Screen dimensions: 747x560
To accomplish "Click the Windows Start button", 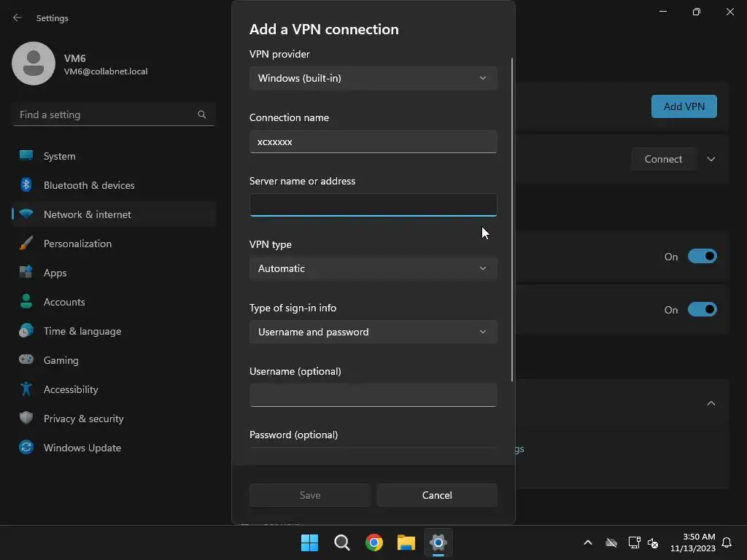I will (x=310, y=542).
